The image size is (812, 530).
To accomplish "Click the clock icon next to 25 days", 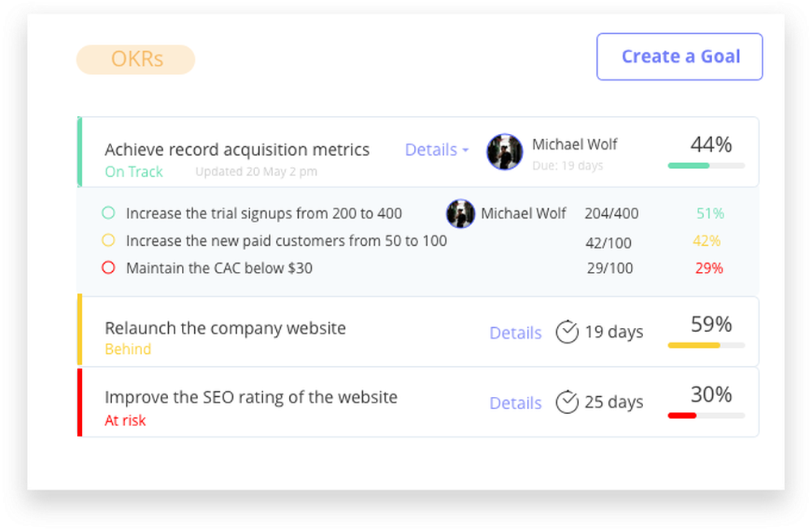I will (567, 402).
